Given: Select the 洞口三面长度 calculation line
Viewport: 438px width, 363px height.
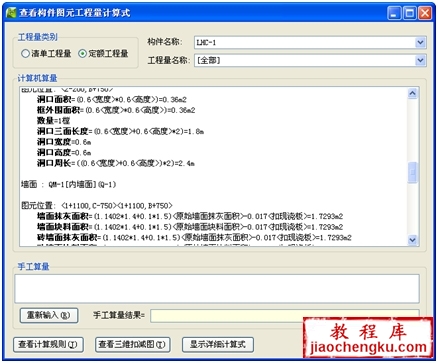Looking at the screenshot, I should pyautogui.click(x=120, y=131).
